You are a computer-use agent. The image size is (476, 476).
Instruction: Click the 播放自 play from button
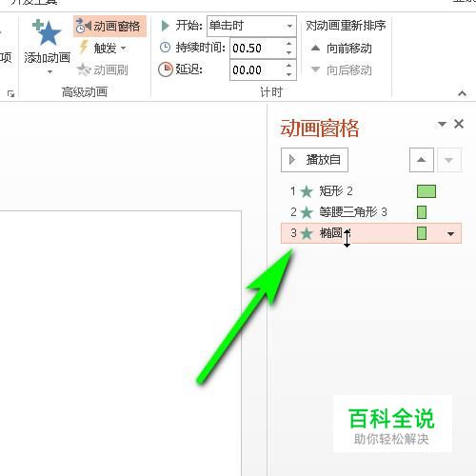point(314,160)
